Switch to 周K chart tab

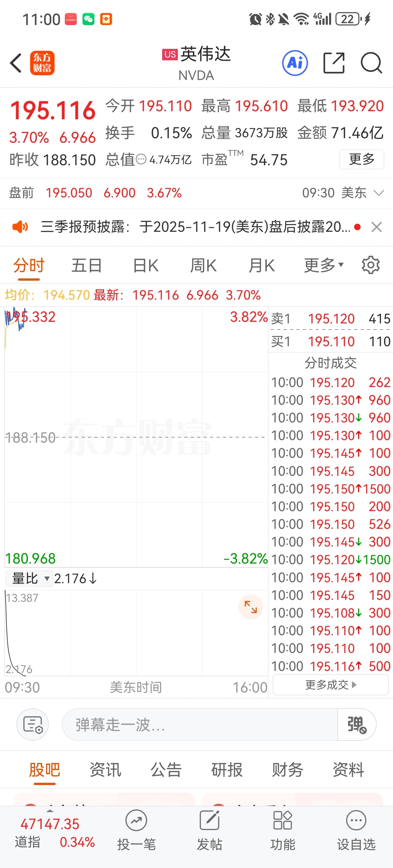point(203,265)
